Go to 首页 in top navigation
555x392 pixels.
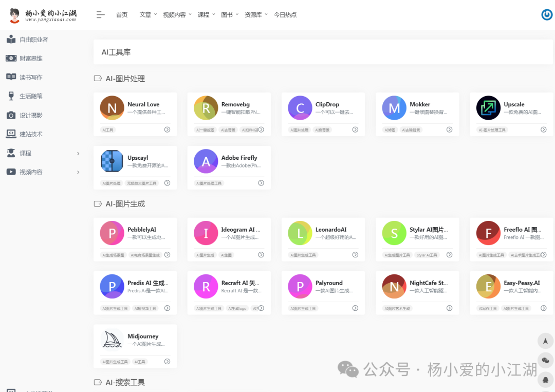122,14
